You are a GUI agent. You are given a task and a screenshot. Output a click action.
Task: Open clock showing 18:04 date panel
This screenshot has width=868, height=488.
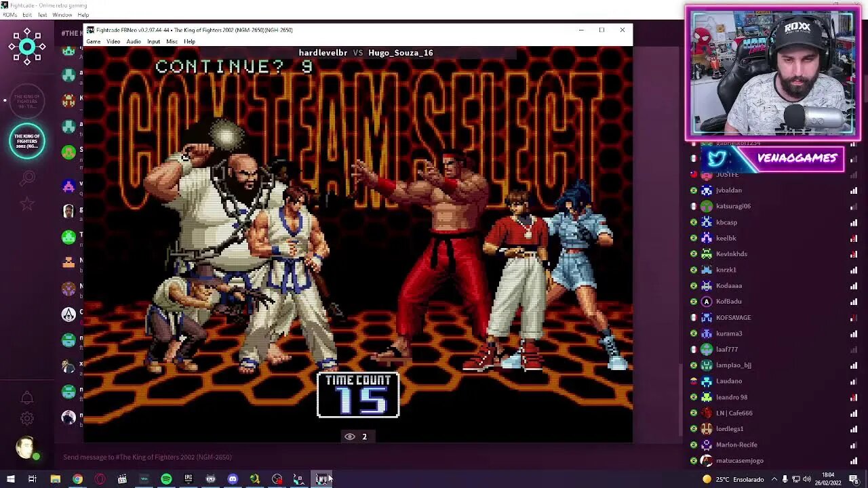click(x=828, y=479)
